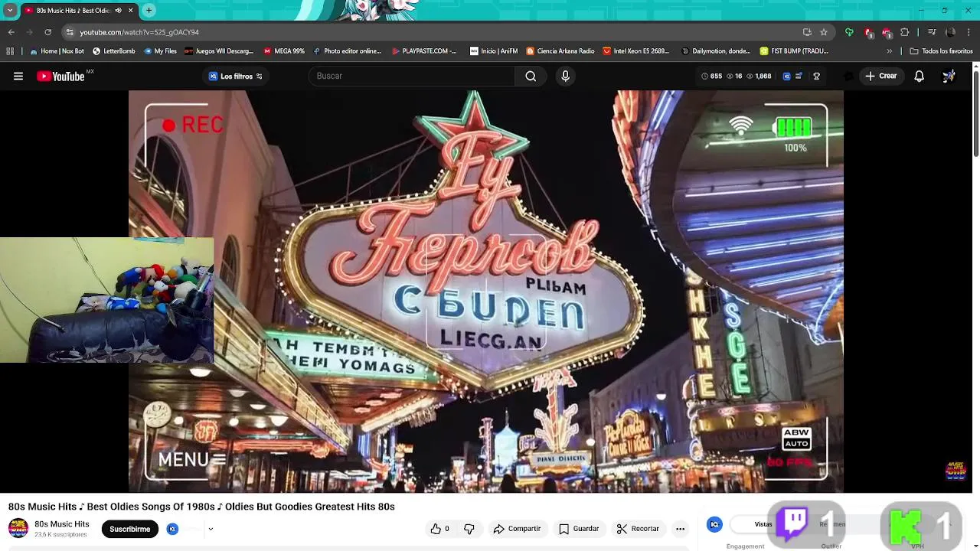Image resolution: width=980 pixels, height=551 pixels.
Task: Open the account avatar menu
Action: tap(949, 76)
